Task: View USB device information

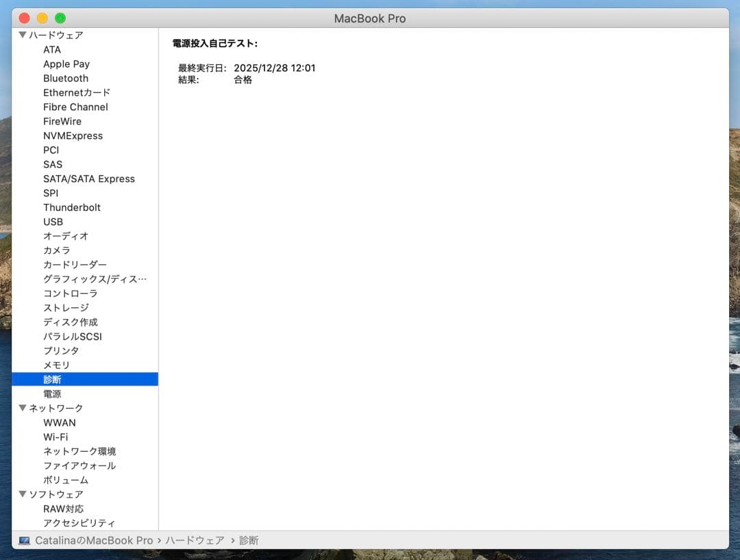Action: tap(53, 222)
